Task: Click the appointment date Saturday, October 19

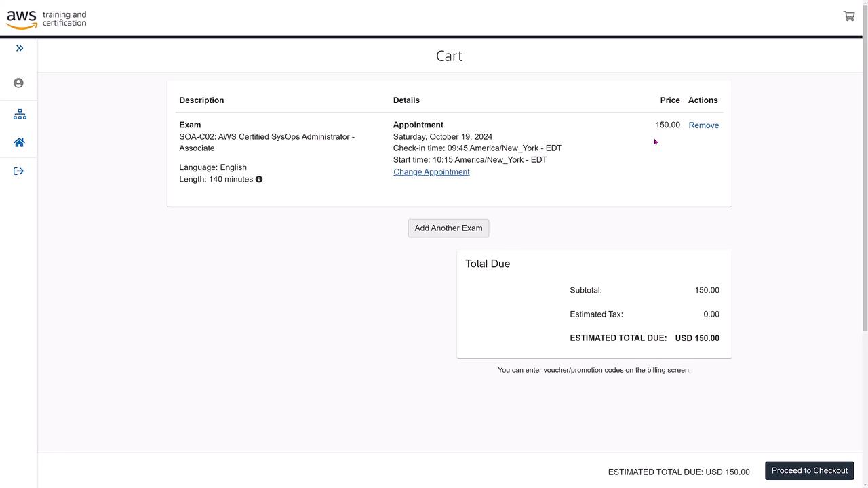Action: 443,137
